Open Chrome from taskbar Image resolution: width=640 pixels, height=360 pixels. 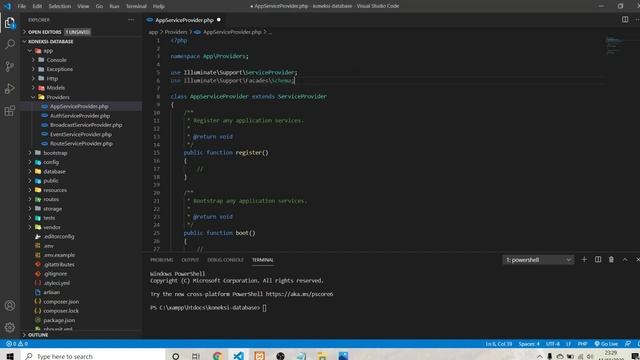[x=218, y=356]
